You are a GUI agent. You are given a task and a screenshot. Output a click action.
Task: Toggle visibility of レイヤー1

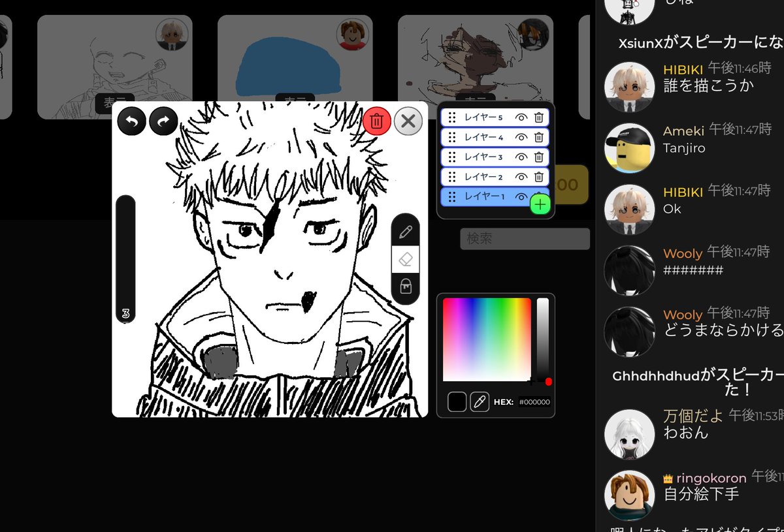[x=521, y=196]
